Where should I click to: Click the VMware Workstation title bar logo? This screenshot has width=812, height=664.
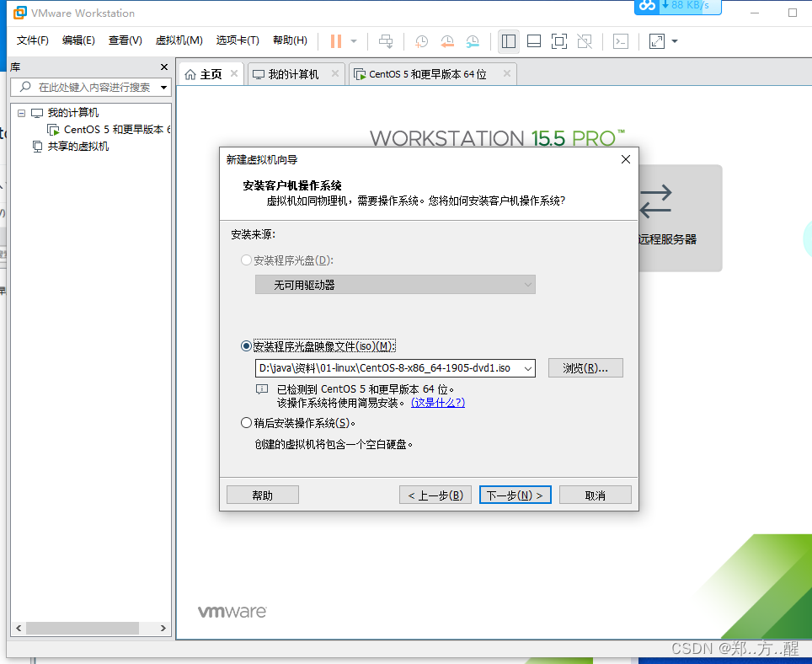click(19, 13)
